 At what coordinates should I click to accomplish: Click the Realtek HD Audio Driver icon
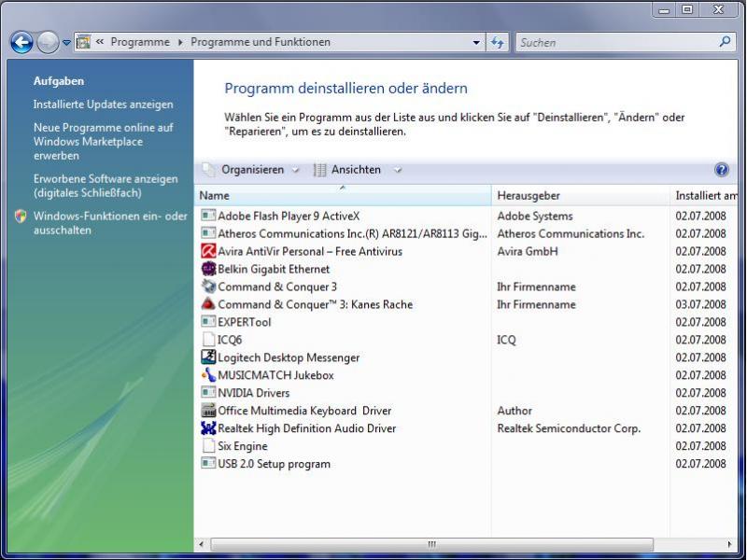[x=208, y=428]
